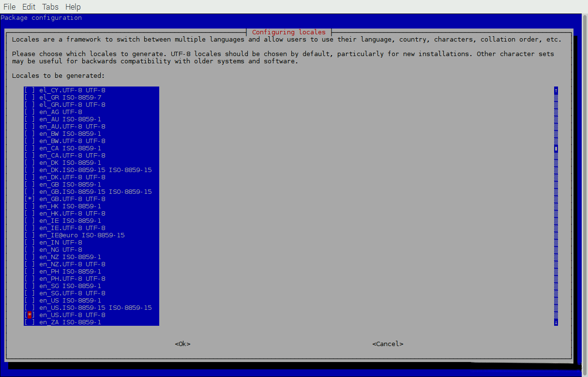Select en_NG UTF-8 locale row
This screenshot has height=377, width=588.
(91, 250)
